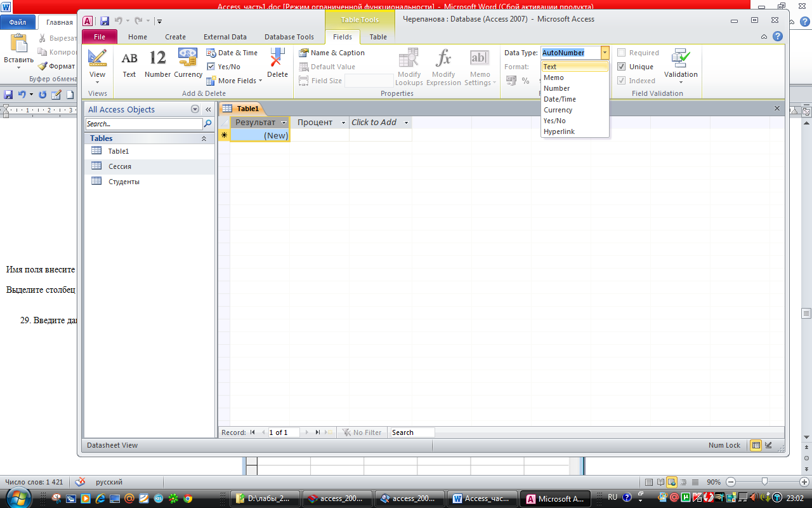Image resolution: width=812 pixels, height=508 pixels.
Task: Add a Currency field from ribbon
Action: (x=188, y=63)
